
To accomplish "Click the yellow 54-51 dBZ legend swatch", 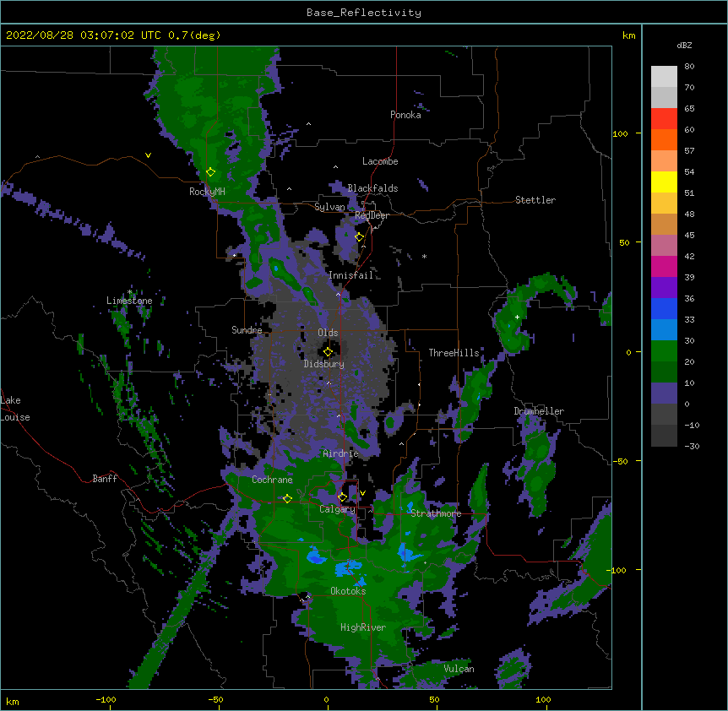I will tap(664, 182).
